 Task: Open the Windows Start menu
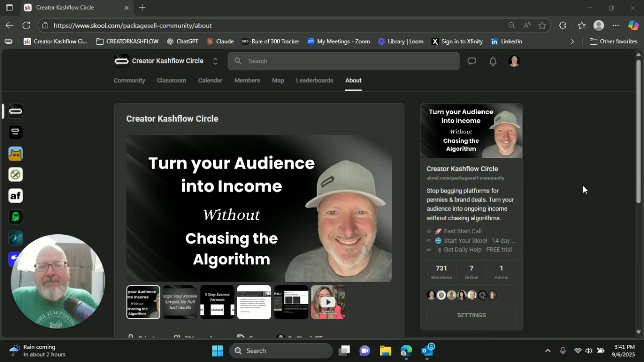click(x=218, y=351)
